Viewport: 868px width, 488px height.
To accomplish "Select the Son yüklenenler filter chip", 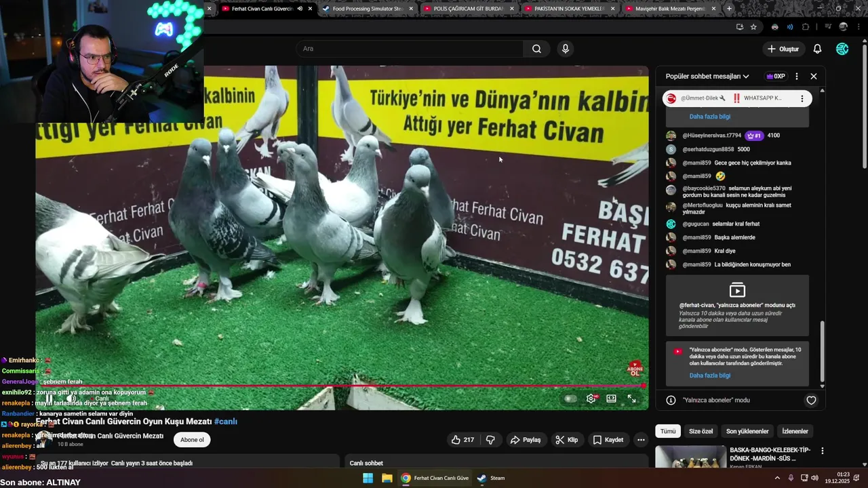I will 747,431.
